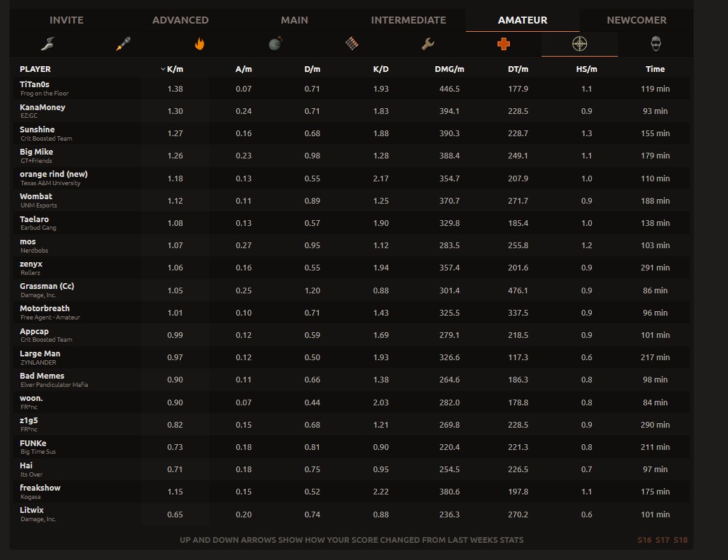This screenshot has width=728, height=560.
Task: Click Sunshine's 1.3 HS/m value
Action: (x=587, y=133)
